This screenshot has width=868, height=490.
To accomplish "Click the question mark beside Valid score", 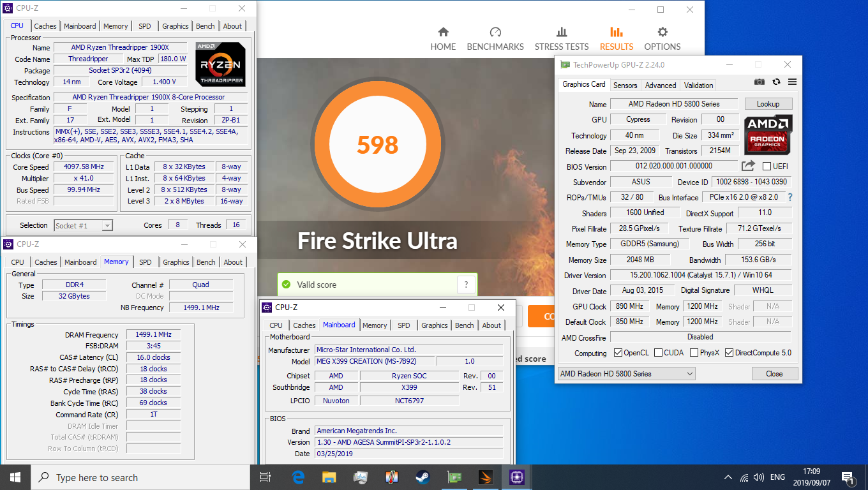I will pyautogui.click(x=466, y=285).
